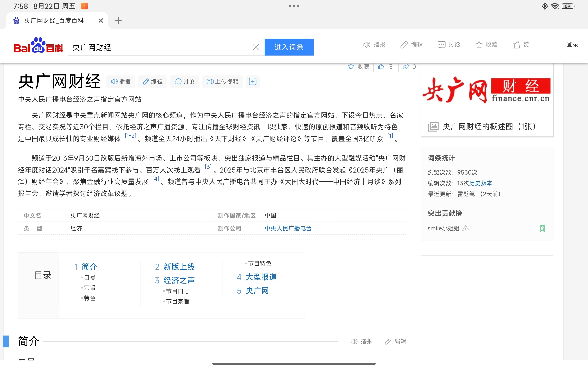This screenshot has width=588, height=368.
Task: Open citation reference [3]
Action: tap(208, 167)
